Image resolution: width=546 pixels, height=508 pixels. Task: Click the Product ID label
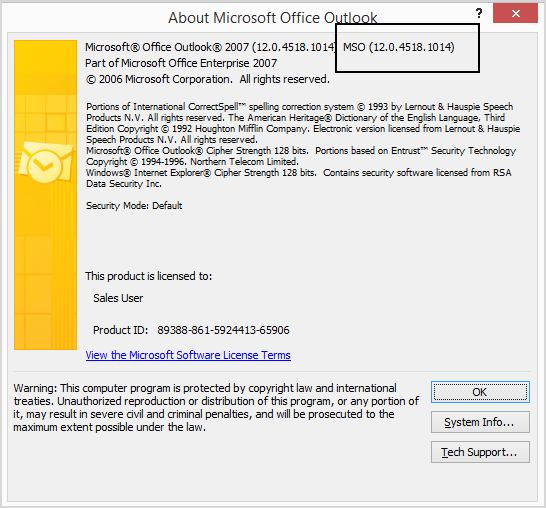click(x=120, y=330)
